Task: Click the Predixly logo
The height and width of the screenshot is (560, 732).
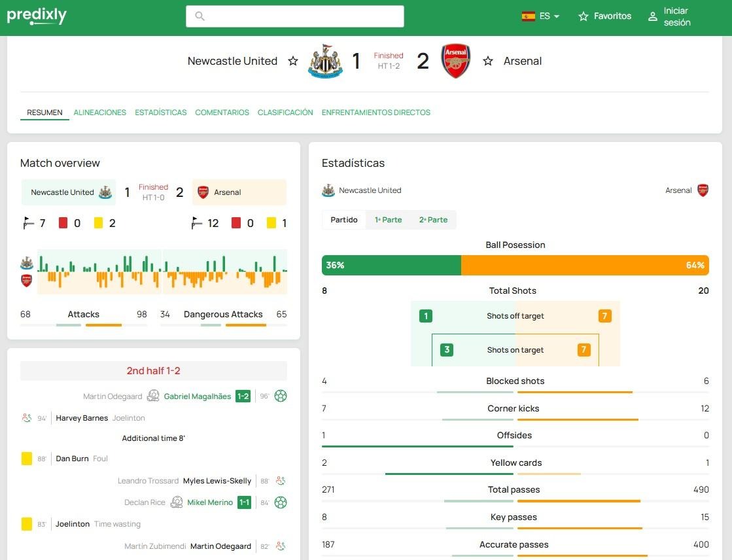Action: 37,16
